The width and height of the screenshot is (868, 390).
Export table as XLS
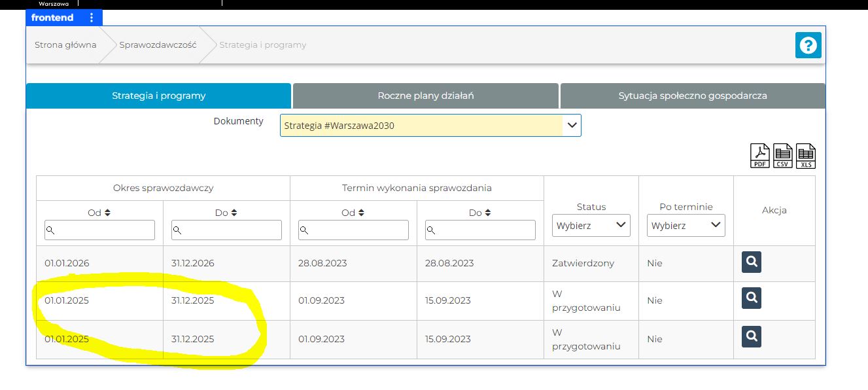(806, 156)
